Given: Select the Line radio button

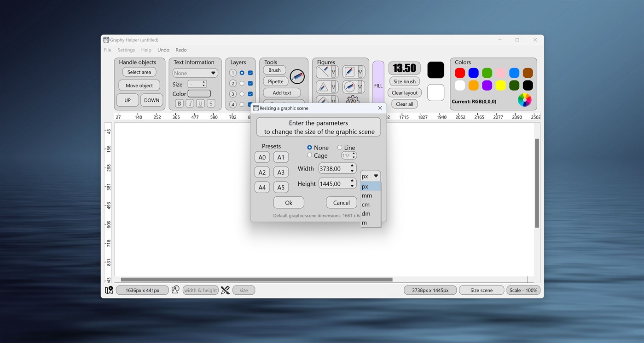Looking at the screenshot, I should [339, 147].
